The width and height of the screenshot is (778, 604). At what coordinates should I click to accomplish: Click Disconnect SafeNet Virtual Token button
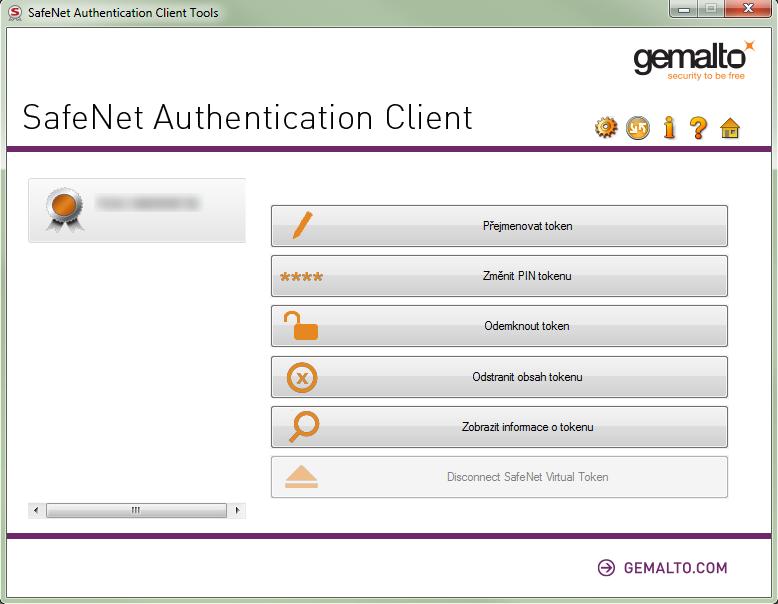tap(499, 477)
